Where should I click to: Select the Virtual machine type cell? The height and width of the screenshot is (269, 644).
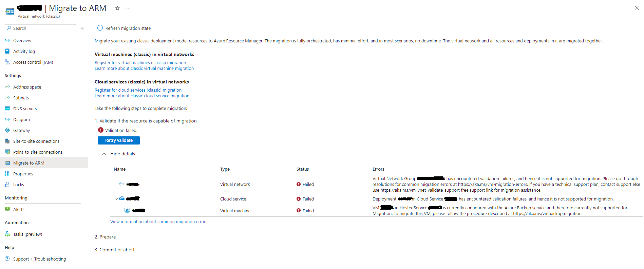click(235, 211)
